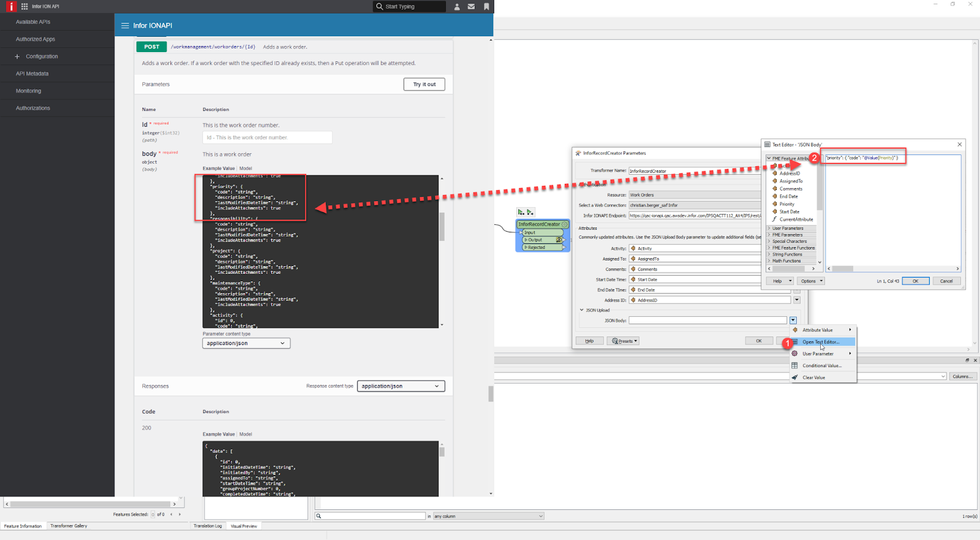The image size is (980, 540).
Task: Click OK in Text Editor dialog
Action: (x=916, y=281)
